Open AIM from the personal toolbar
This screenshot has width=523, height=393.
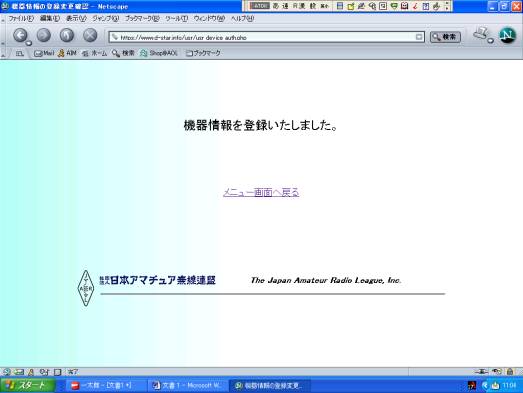tap(67, 53)
